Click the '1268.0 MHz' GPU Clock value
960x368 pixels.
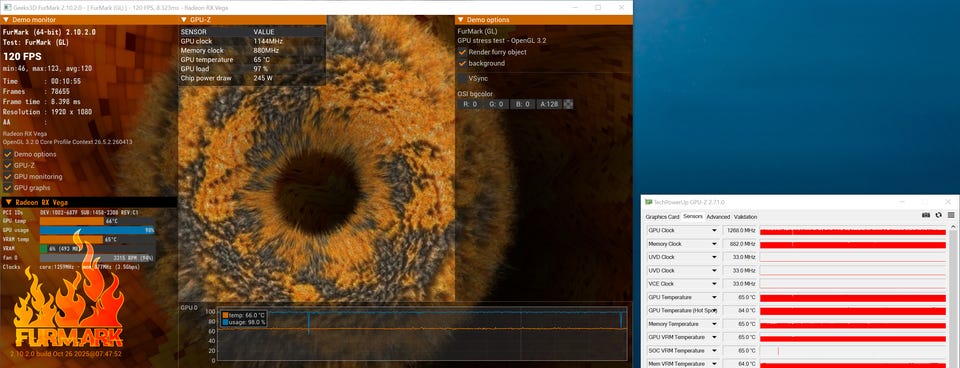(x=741, y=231)
